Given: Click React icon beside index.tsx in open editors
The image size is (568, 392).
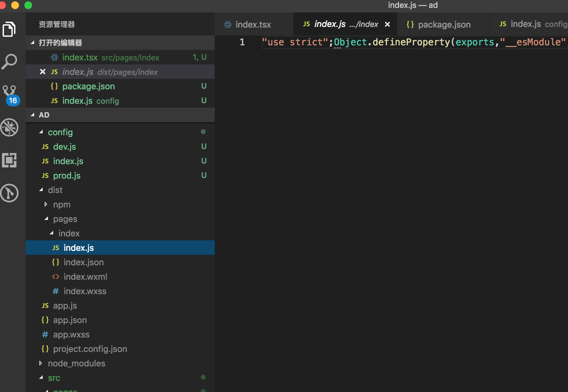Looking at the screenshot, I should point(54,57).
